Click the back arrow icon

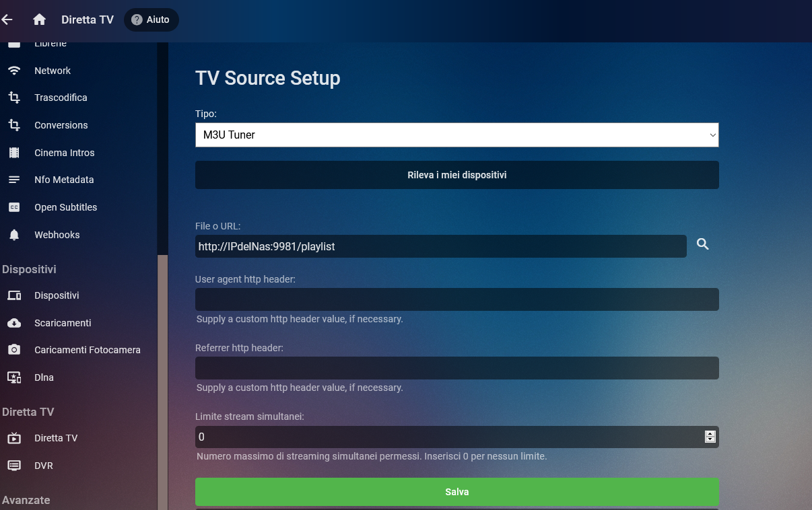(7, 20)
